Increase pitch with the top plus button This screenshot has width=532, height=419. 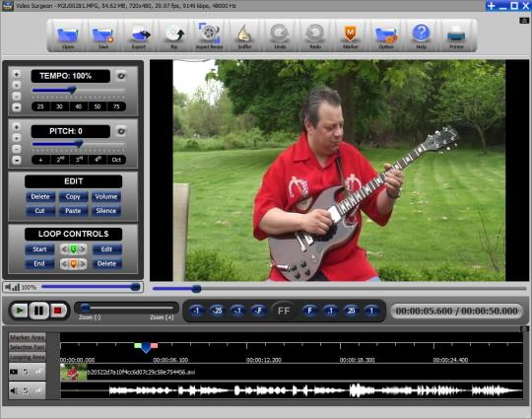pyautogui.click(x=17, y=127)
